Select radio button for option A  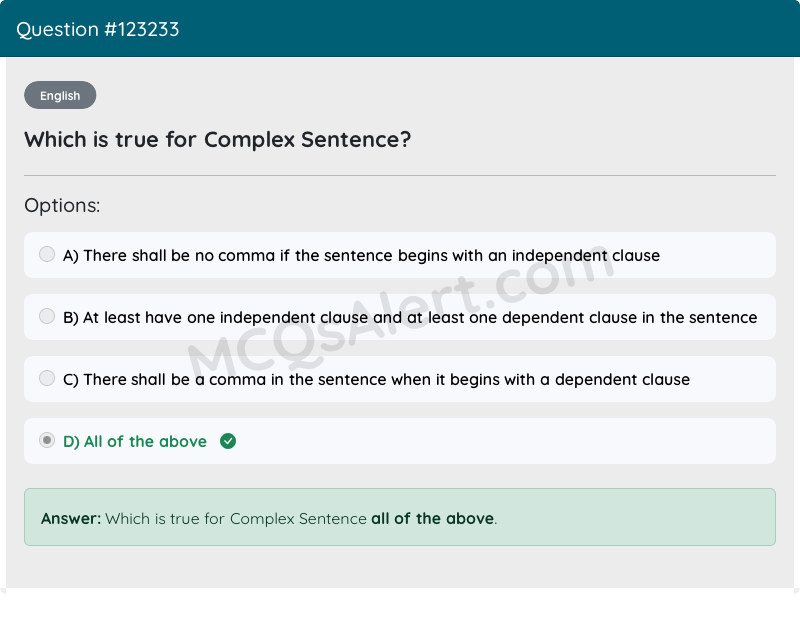point(47,254)
